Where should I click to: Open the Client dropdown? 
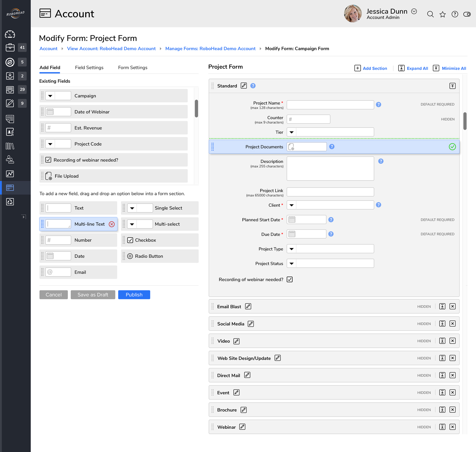(x=291, y=205)
